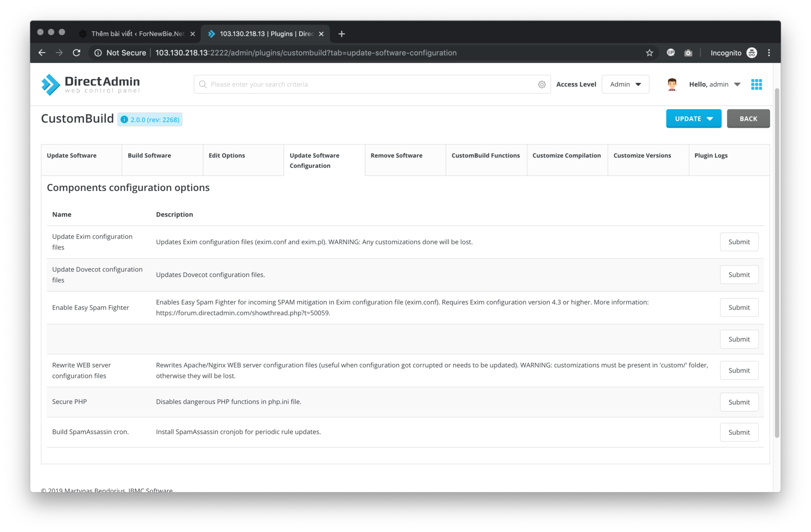The height and width of the screenshot is (532, 811).
Task: Expand the Hello, admin menu
Action: (715, 84)
